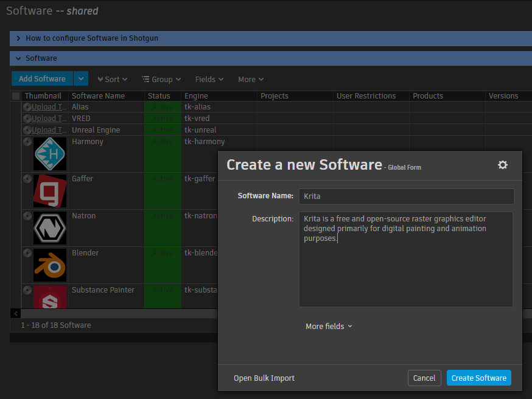Image resolution: width=532 pixels, height=399 pixels.
Task: Click the left arrow of the horizontal scrollbar
Action: (x=16, y=313)
